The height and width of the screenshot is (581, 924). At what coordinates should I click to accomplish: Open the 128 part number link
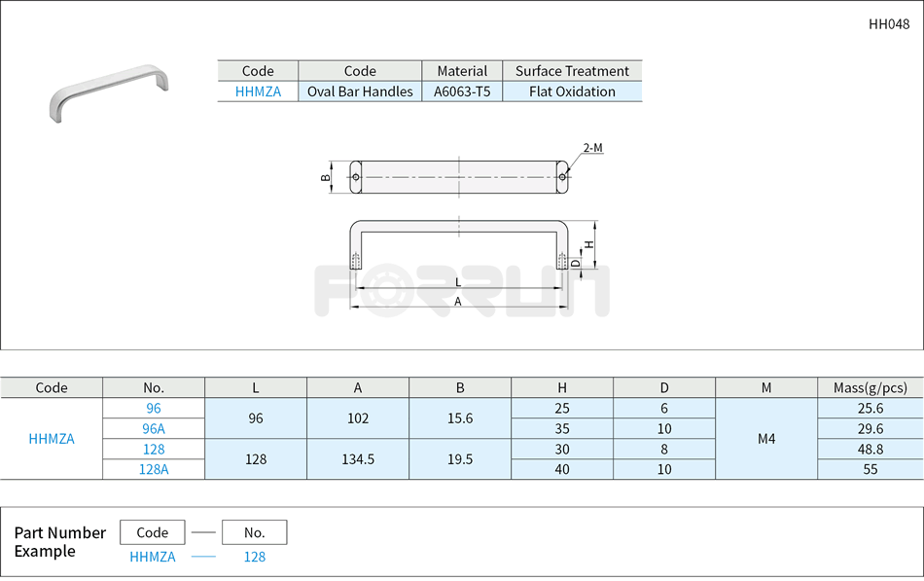click(152, 449)
